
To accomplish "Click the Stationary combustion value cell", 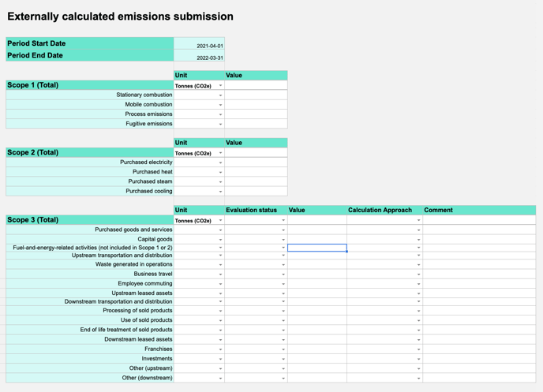I will [256, 95].
